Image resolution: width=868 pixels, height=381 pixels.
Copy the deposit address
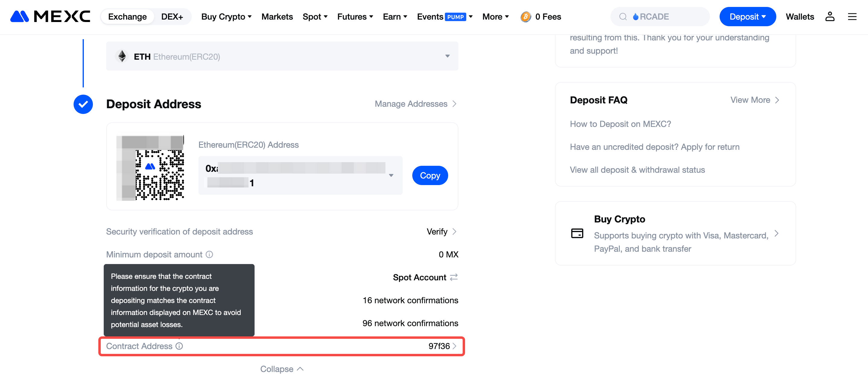pos(429,175)
